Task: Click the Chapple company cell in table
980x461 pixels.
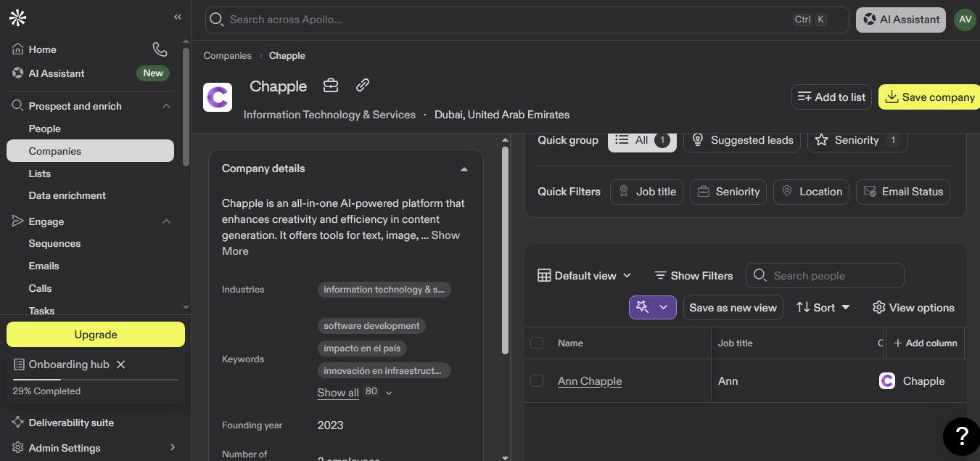Action: (x=912, y=381)
